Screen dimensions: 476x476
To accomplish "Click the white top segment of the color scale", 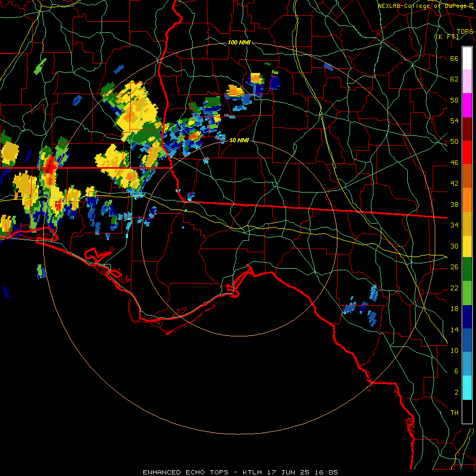I will coord(467,58).
